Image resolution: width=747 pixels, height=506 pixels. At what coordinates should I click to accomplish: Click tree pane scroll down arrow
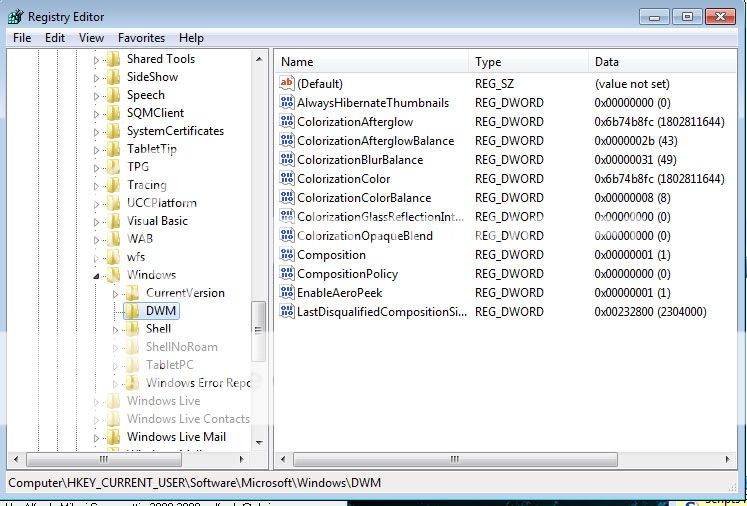259,442
